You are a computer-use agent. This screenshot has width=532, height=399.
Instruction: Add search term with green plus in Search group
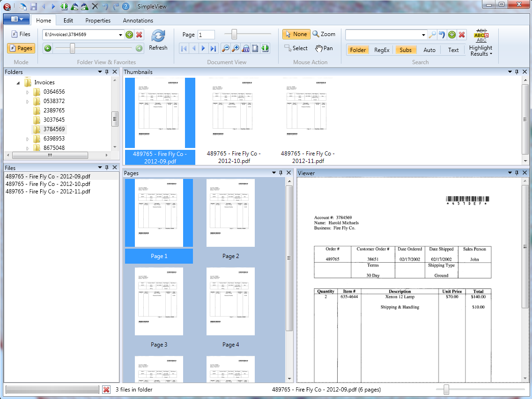coord(451,35)
